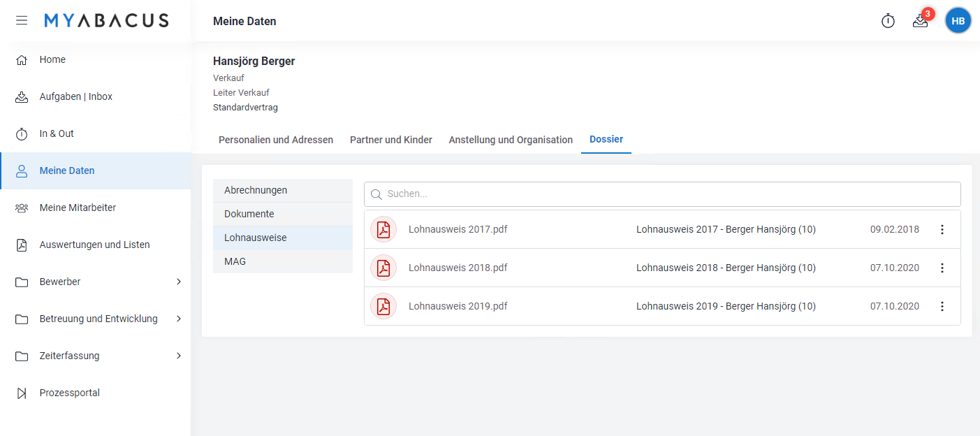Open three-dot menu for Lohnausweis 2018
This screenshot has width=980, height=436.
[942, 268]
